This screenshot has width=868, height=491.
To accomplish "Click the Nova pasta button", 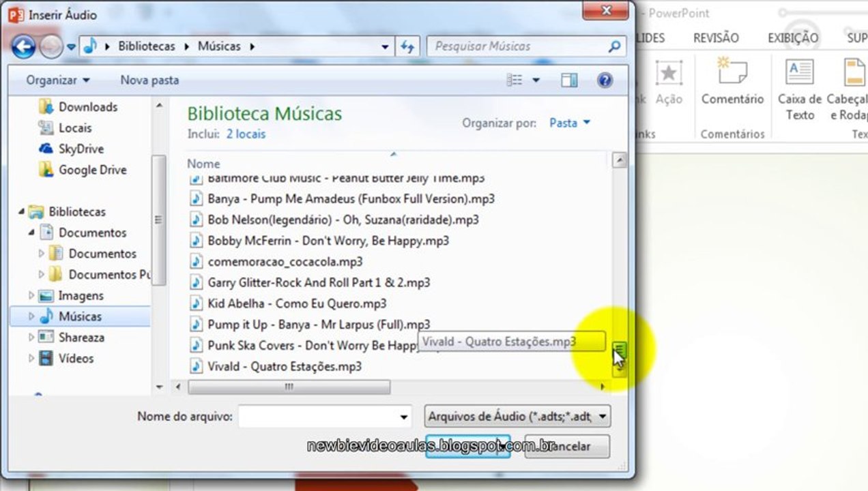I will click(149, 80).
